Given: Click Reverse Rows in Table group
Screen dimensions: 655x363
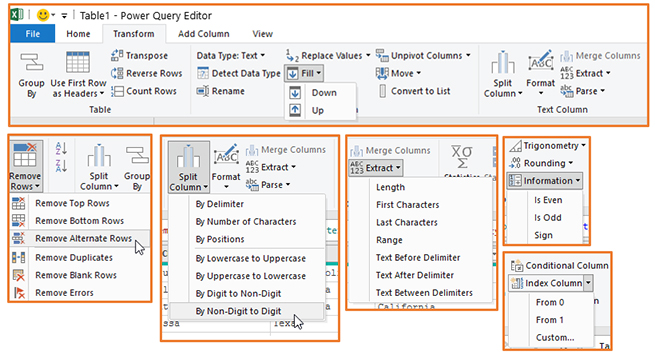Looking at the screenshot, I should (x=147, y=73).
